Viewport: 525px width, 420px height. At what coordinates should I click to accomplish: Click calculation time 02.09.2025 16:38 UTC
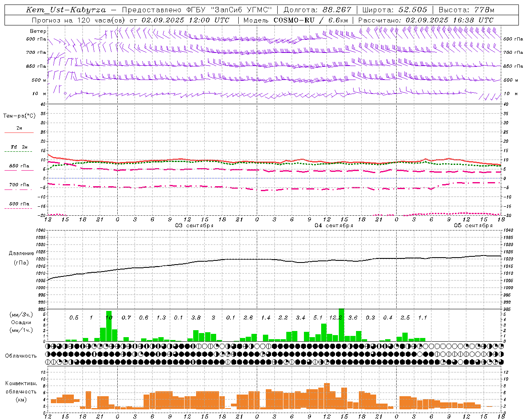click(x=450, y=20)
